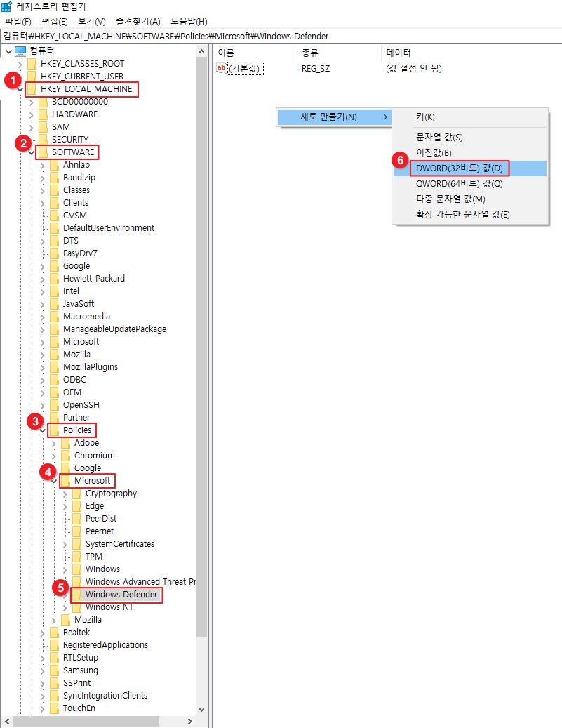
Task: Click the CVSM folder icon
Action: [54, 216]
